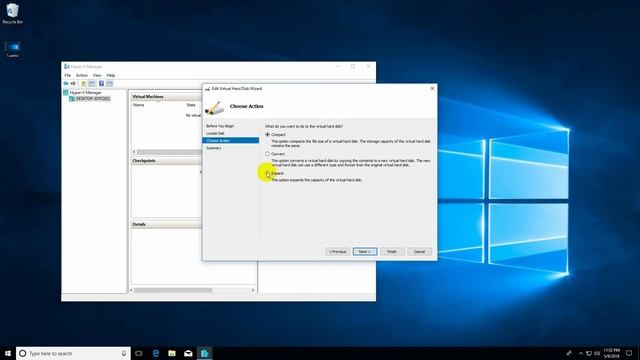Click Hyper-V Manager taskbar icon
Screen dimensions: 640x360
[204, 353]
